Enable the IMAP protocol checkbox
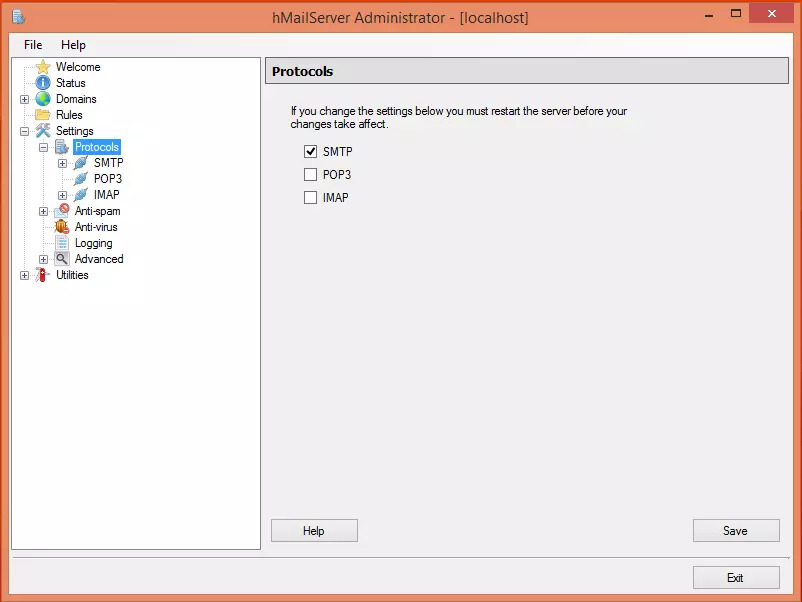Viewport: 802px width, 602px height. (310, 198)
